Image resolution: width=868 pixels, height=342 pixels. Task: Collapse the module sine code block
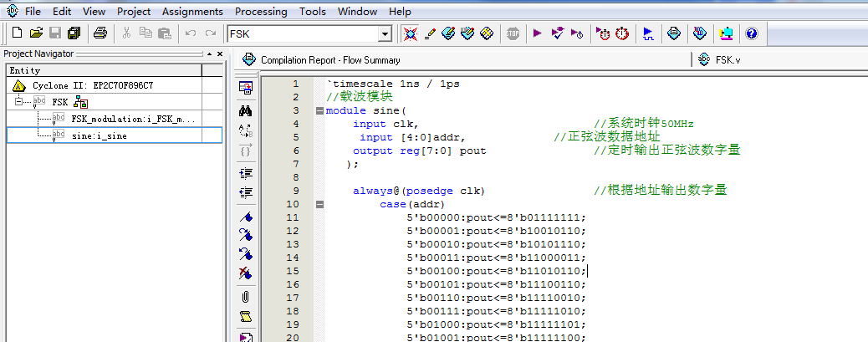click(319, 111)
